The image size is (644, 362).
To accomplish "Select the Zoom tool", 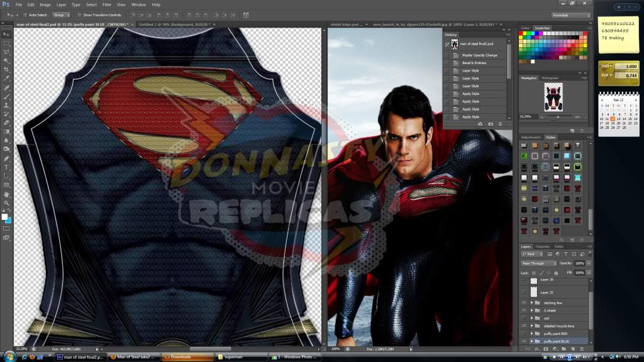I will (6, 203).
